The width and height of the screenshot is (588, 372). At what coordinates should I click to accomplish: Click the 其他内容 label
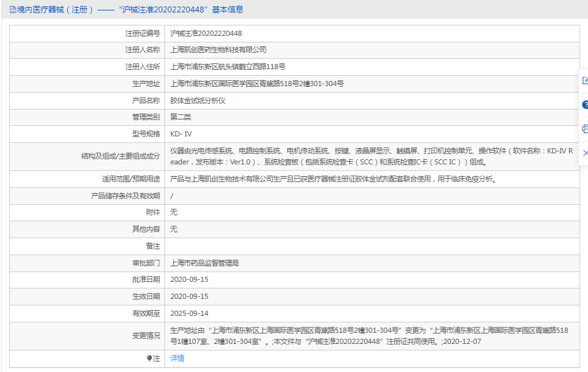pos(146,229)
